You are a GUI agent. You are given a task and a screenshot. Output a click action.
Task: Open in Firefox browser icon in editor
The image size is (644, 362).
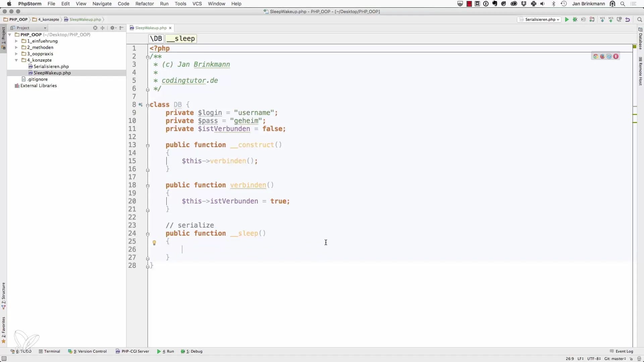(x=602, y=56)
